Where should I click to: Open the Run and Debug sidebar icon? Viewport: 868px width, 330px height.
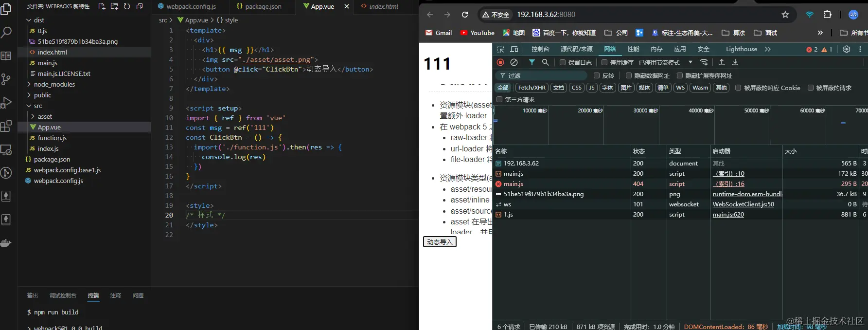tap(6, 103)
